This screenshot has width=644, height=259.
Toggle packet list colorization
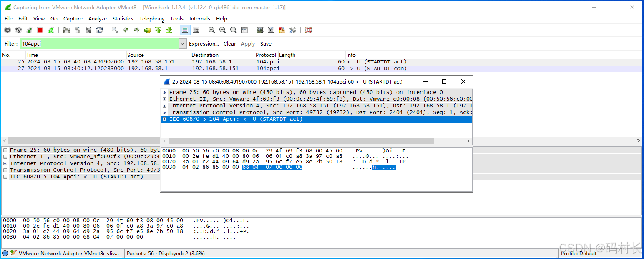point(185,30)
